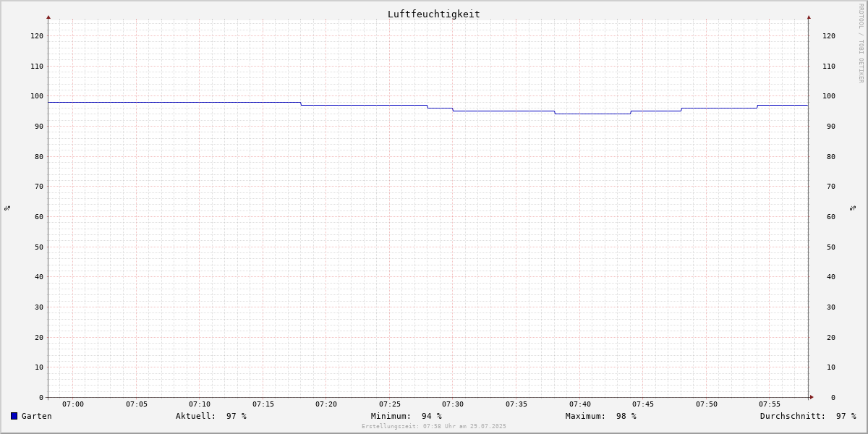Click the chart title Luftfeuchtigkeit
Screen dimensions: 868x434
(434, 14)
